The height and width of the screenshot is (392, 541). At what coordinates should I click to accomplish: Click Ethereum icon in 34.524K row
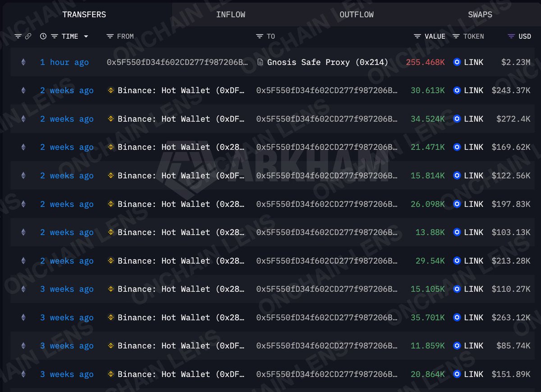[x=23, y=119]
